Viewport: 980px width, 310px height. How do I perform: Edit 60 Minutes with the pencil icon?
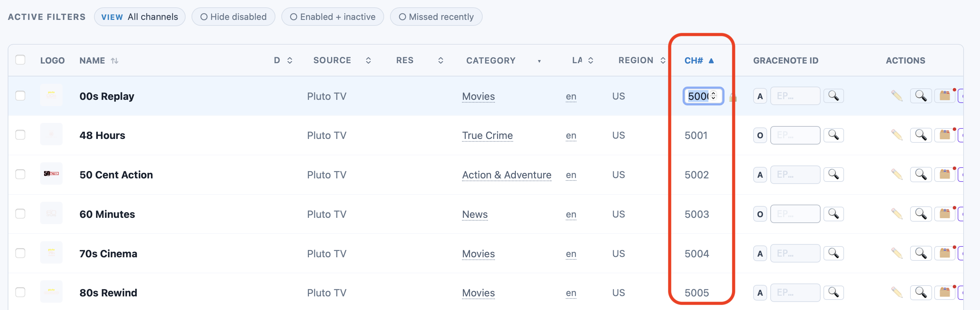(x=897, y=214)
